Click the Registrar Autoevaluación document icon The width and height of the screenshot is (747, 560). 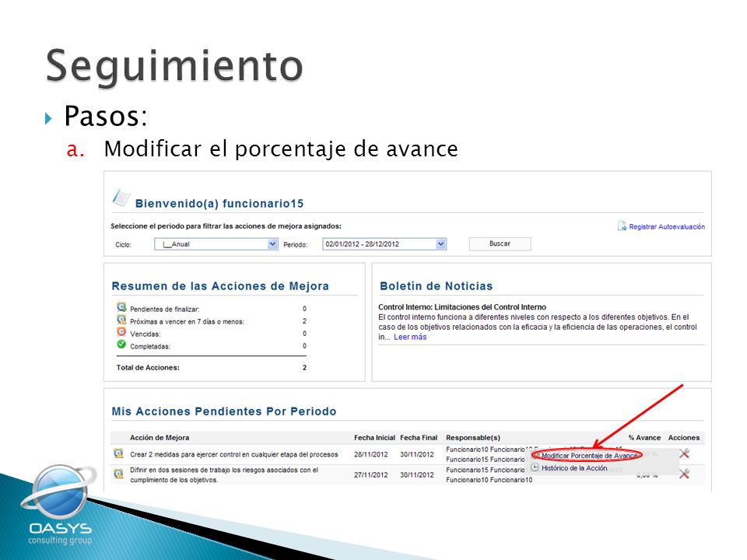[622, 226]
